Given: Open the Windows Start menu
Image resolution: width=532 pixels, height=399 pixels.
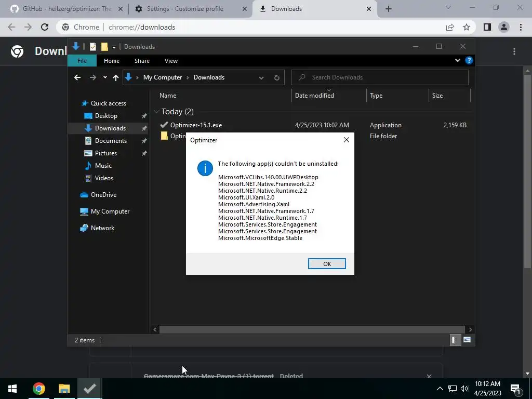Looking at the screenshot, I should click(x=12, y=389).
